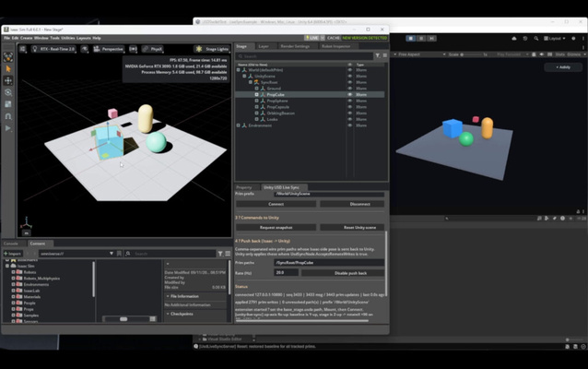Screen dimensions: 588x369
Task: Select the OrbitingBeacon prim in Stage tree
Action: coord(280,113)
